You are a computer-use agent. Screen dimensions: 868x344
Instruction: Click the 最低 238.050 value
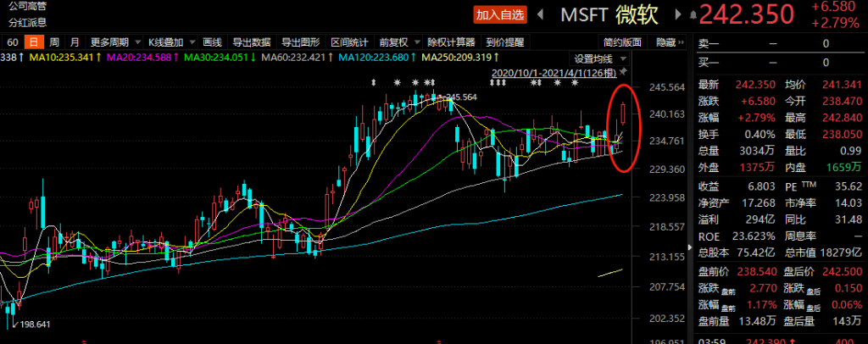point(843,134)
